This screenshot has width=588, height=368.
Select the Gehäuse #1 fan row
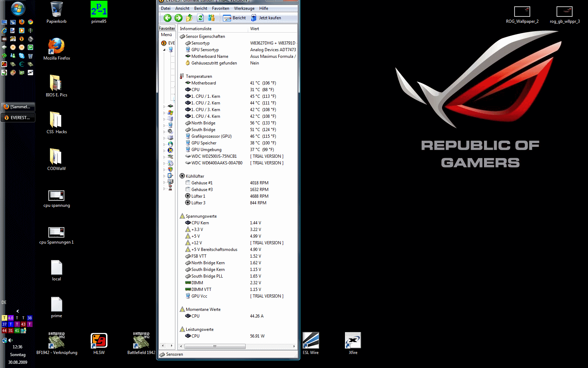click(238, 183)
